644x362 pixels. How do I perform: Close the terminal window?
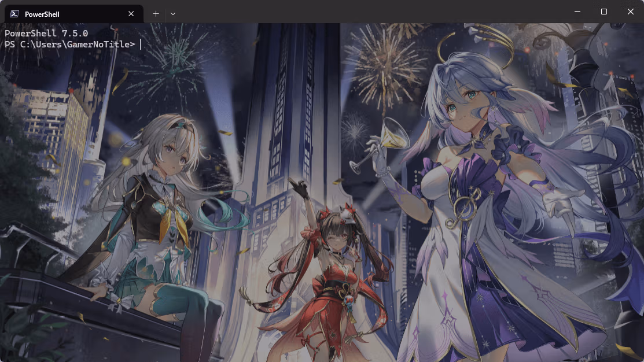click(x=631, y=12)
